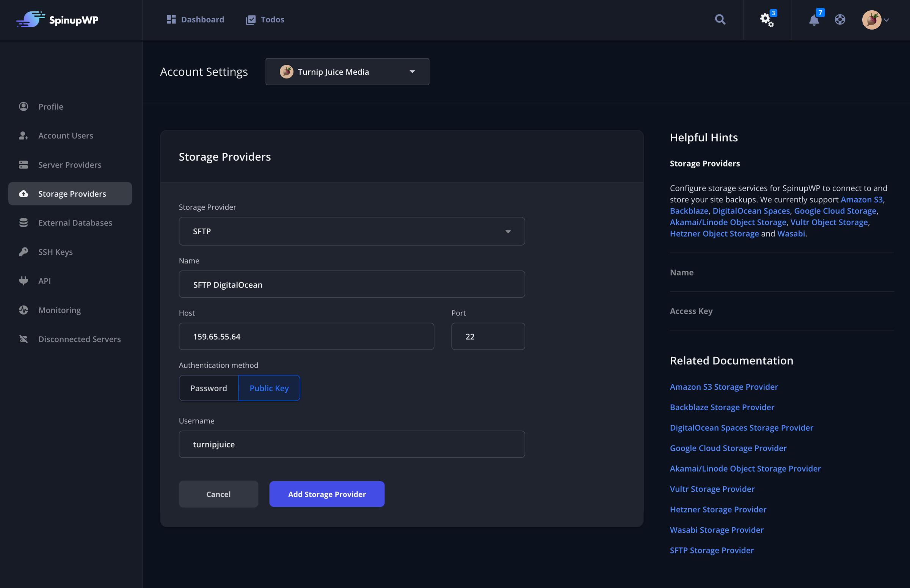Open notifications via the bell icon

click(813, 20)
